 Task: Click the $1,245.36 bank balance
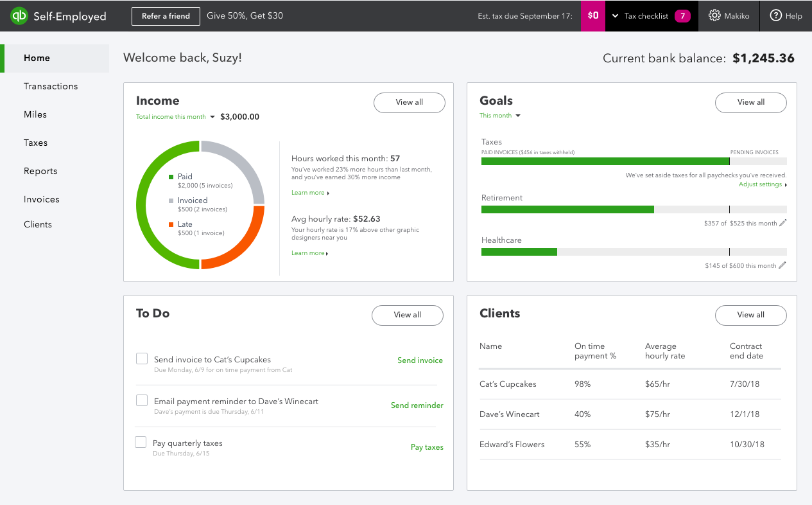pyautogui.click(x=764, y=58)
